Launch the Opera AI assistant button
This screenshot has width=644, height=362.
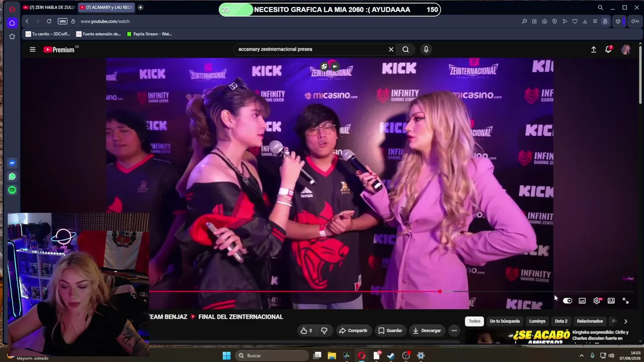pos(635,21)
